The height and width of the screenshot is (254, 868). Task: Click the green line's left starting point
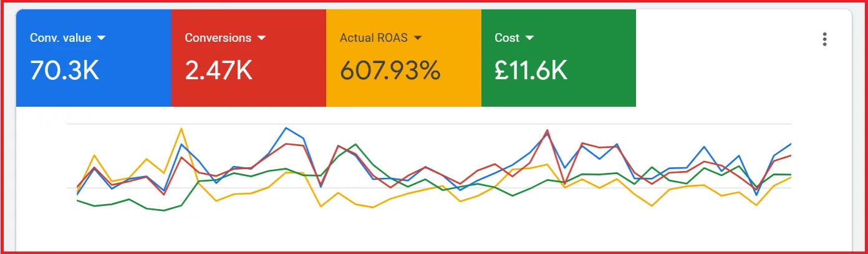[x=77, y=200]
